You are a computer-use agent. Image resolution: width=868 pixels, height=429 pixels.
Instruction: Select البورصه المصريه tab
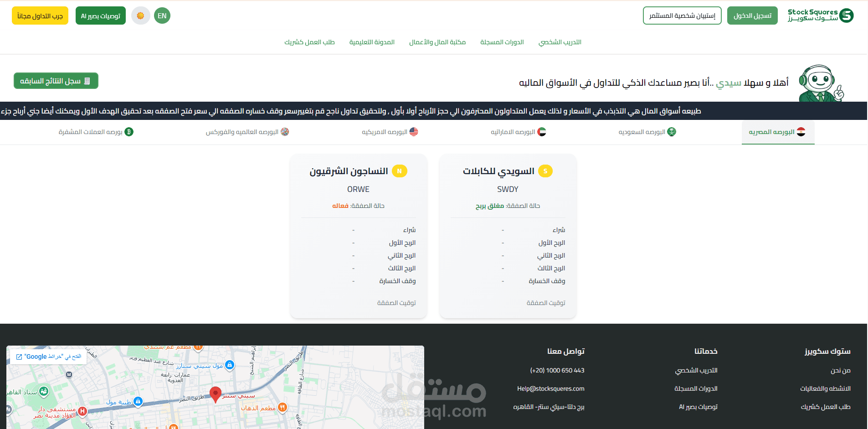778,132
